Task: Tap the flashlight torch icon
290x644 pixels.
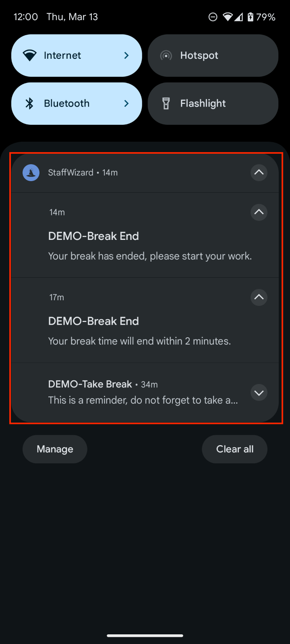Action: click(x=166, y=103)
